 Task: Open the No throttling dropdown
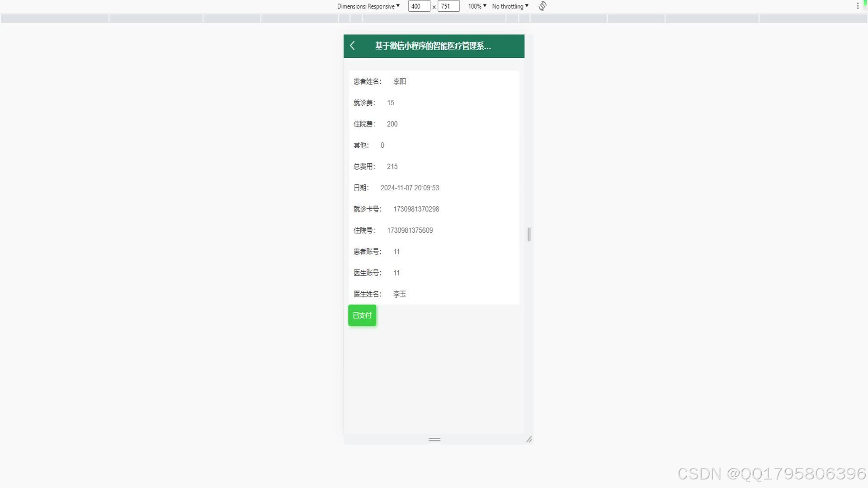[x=509, y=6]
